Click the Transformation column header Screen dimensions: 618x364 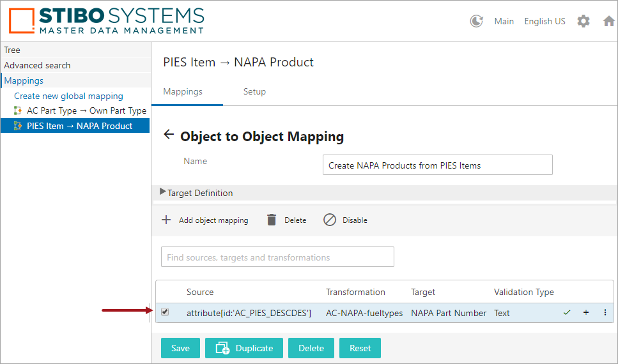point(355,292)
